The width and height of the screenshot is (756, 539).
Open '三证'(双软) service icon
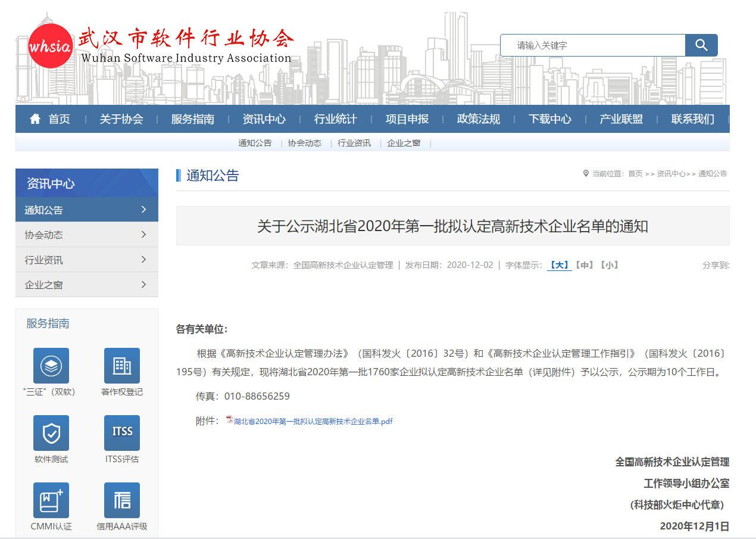pos(51,365)
